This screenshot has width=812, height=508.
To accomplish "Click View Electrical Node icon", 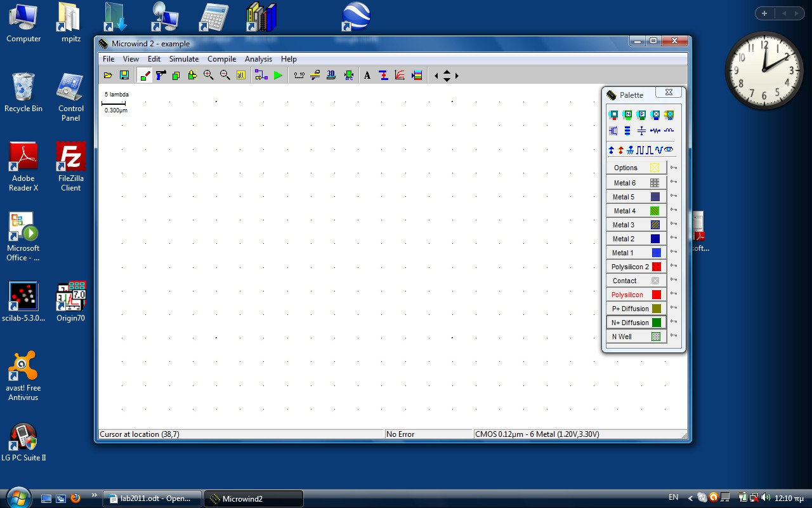I will pos(261,76).
